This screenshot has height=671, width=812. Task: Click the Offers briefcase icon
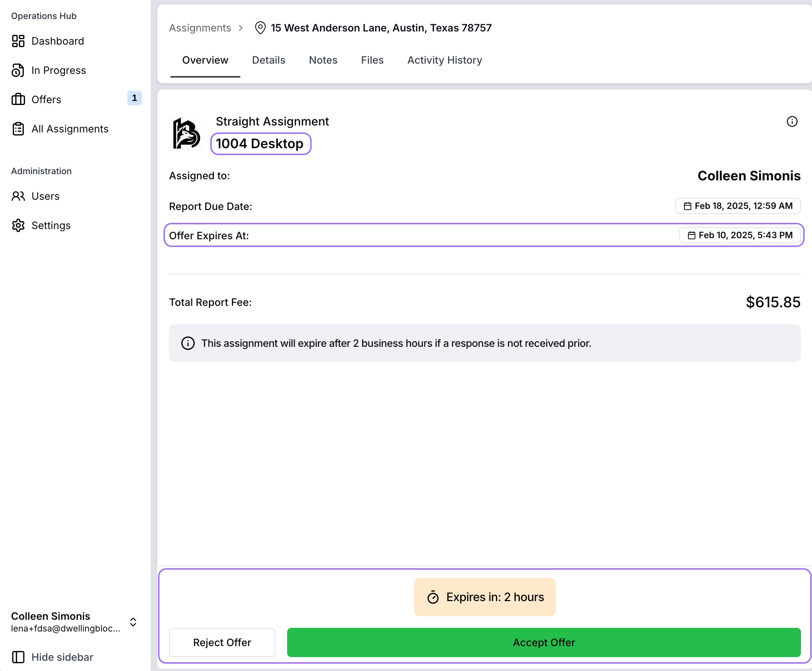(x=18, y=100)
